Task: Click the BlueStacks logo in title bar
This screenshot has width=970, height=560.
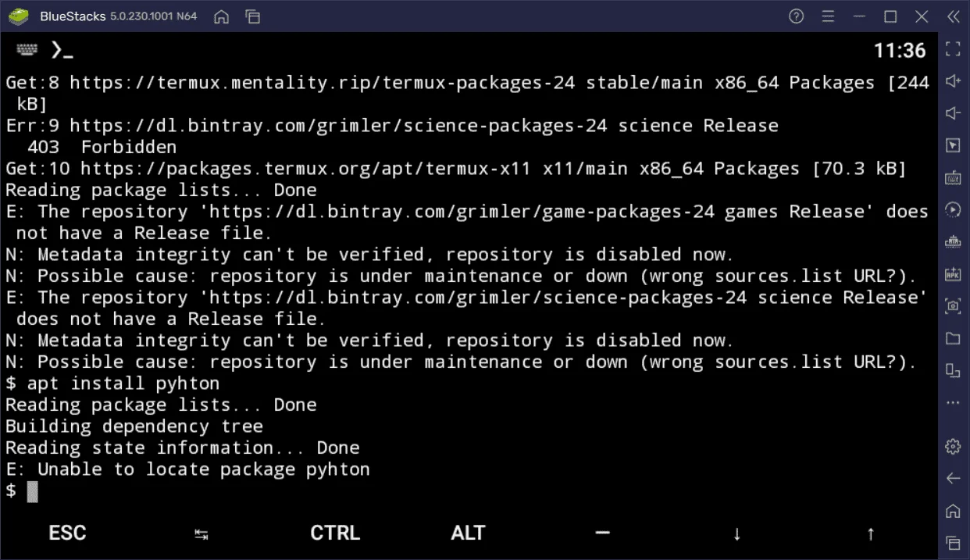Action: pos(19,16)
